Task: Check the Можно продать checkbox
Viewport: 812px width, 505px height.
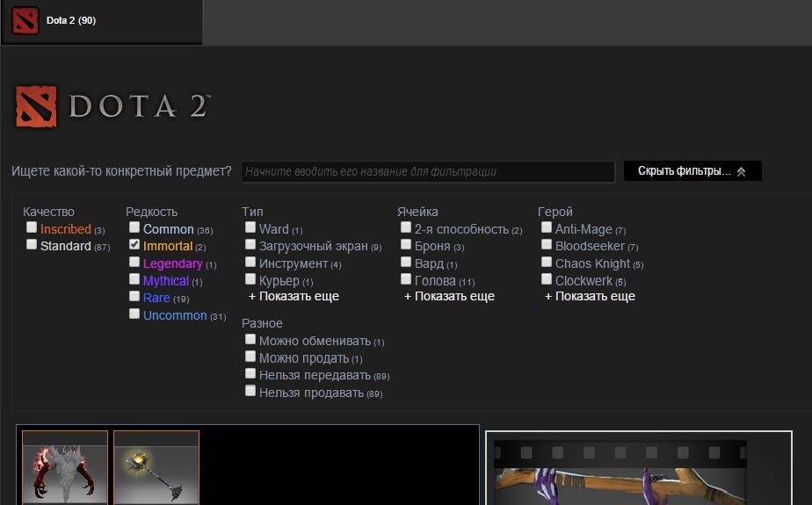Action: 250,356
